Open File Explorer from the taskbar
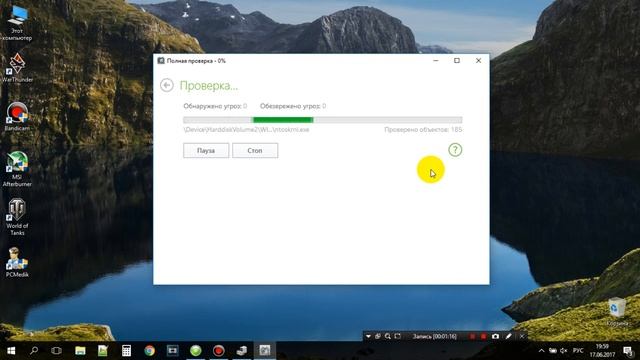Image resolution: width=640 pixels, height=360 pixels. 80,351
